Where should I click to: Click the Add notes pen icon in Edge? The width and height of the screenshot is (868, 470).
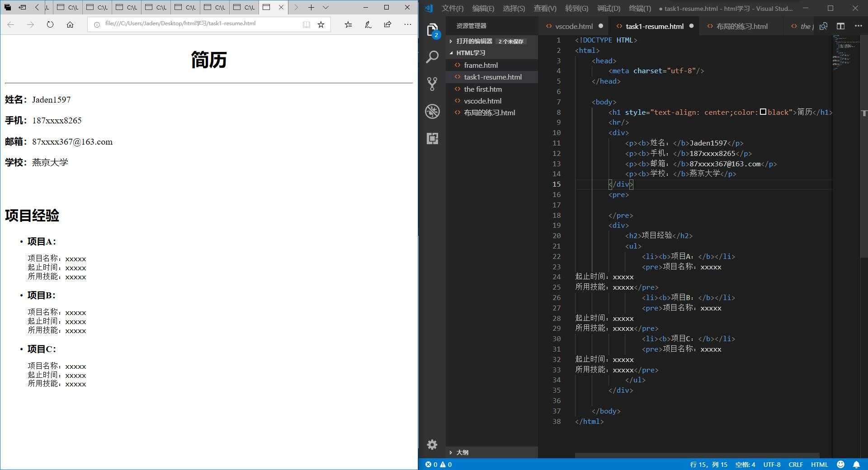(368, 25)
